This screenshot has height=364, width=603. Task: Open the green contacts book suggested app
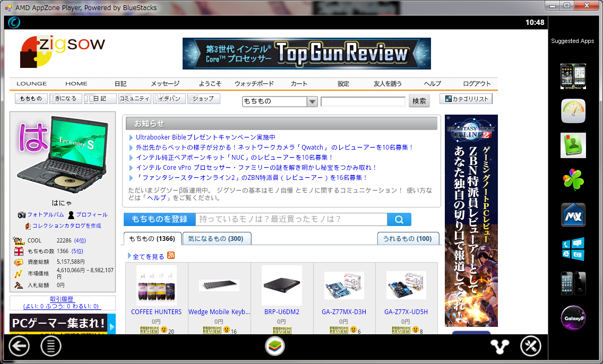point(573,145)
